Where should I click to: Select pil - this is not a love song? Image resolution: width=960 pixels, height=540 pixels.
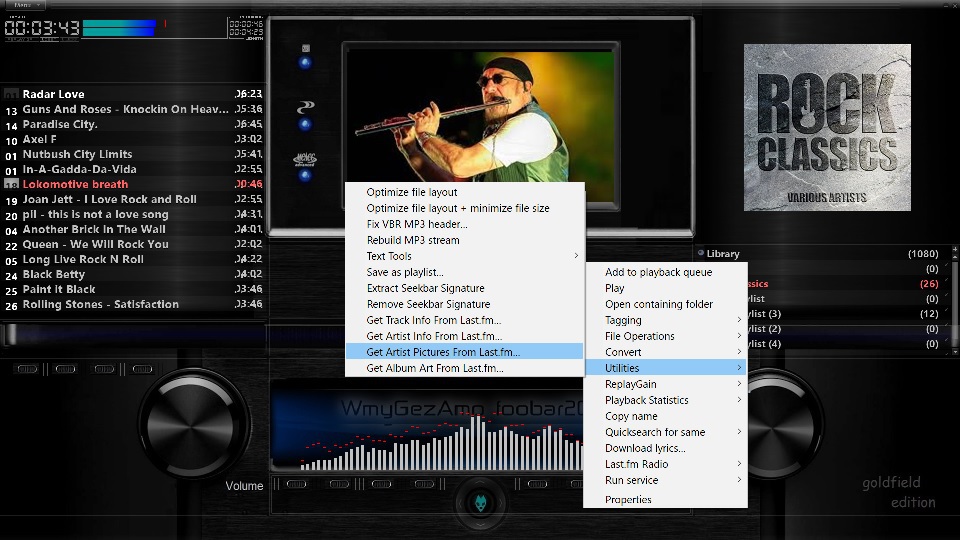tap(133, 214)
